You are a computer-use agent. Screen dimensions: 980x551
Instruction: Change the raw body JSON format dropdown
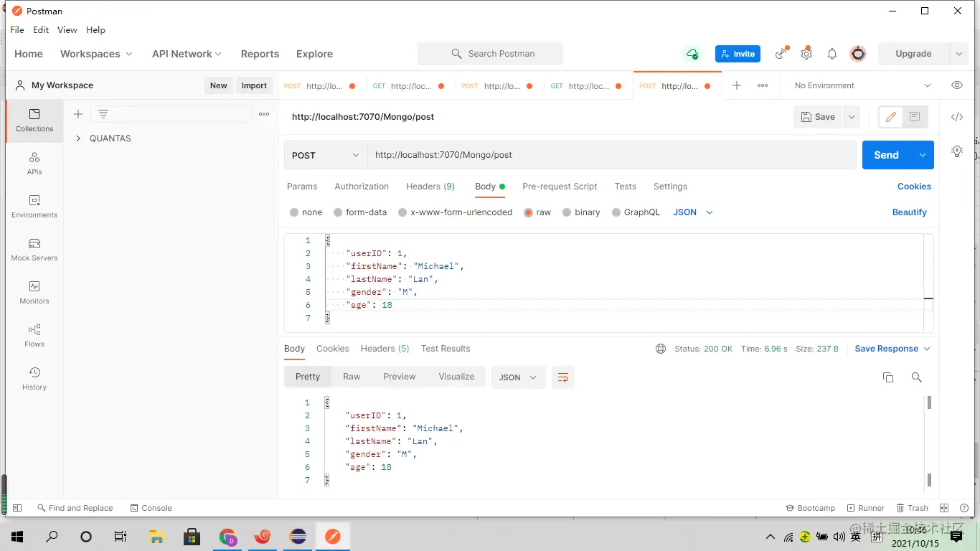693,212
